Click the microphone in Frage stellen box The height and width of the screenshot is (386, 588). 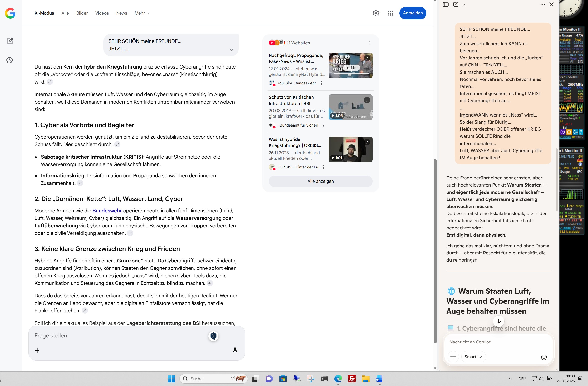click(235, 350)
